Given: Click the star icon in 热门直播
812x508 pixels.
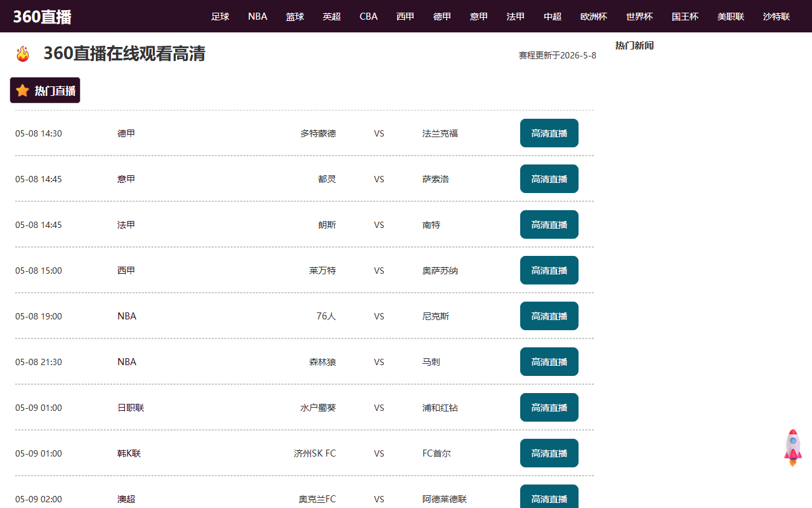Looking at the screenshot, I should coord(22,90).
